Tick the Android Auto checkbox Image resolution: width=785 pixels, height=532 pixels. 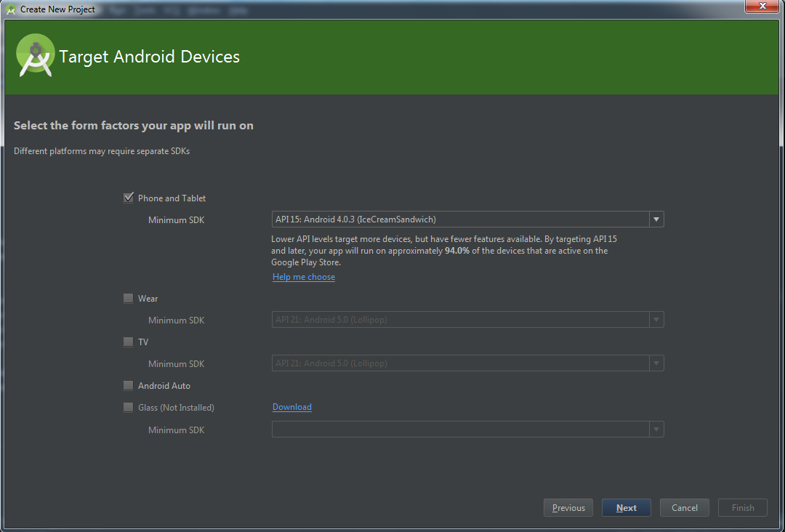[128, 385]
